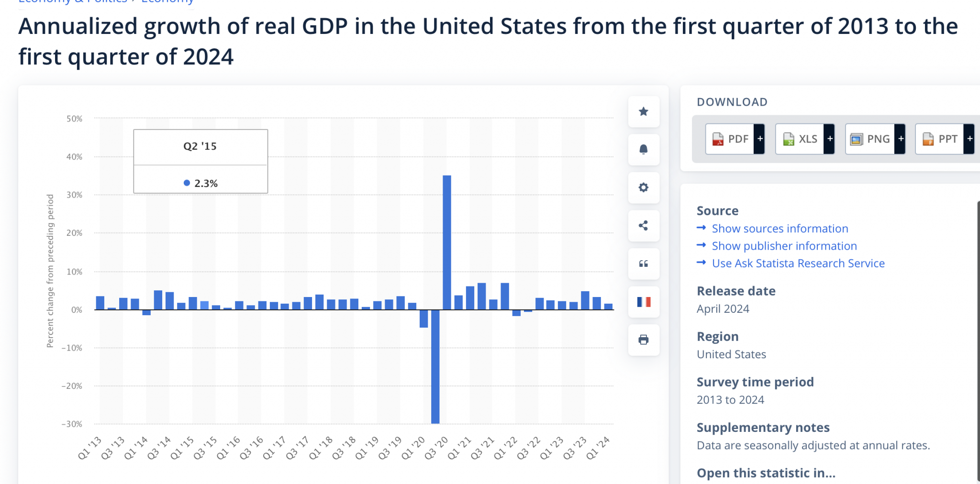The image size is (980, 484).
Task: Download the chart as PNG
Action: [870, 139]
